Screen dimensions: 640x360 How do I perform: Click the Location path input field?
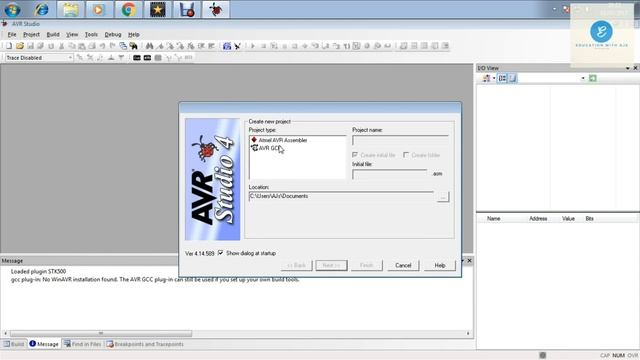tap(341, 196)
